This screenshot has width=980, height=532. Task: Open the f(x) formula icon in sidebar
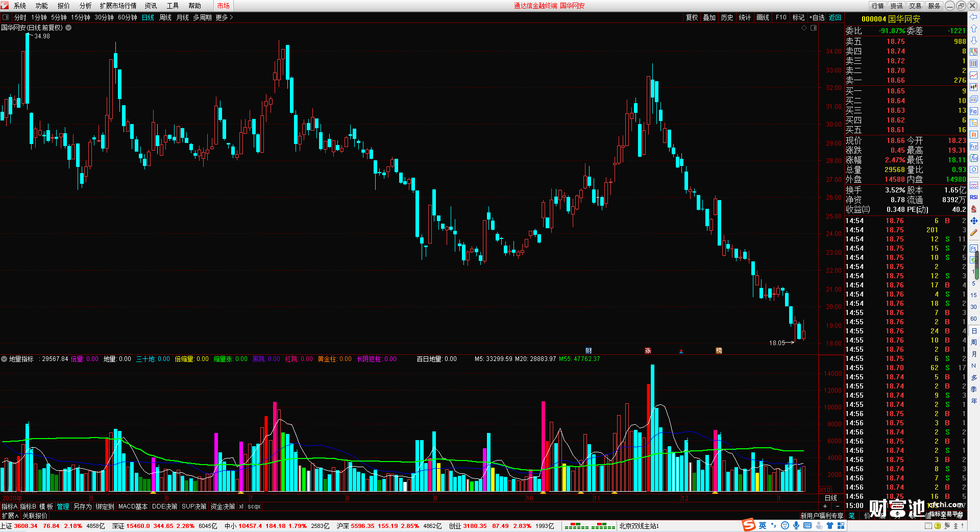coord(973,158)
